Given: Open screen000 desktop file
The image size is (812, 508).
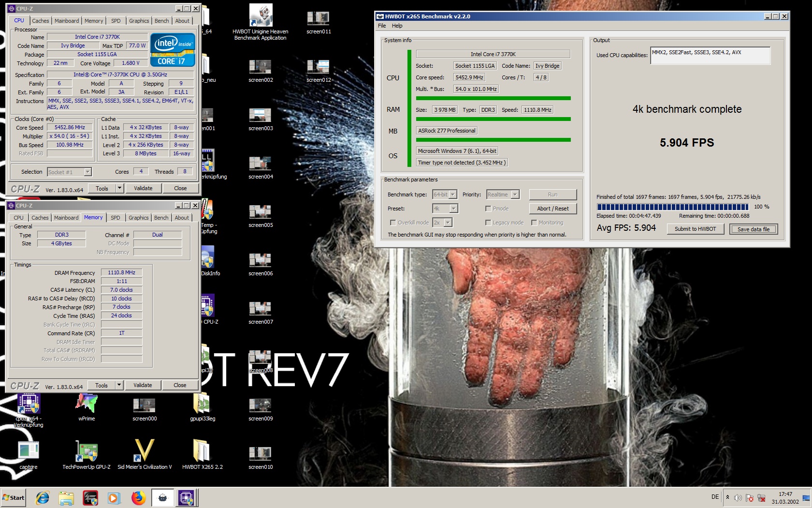Looking at the screenshot, I should [x=145, y=409].
